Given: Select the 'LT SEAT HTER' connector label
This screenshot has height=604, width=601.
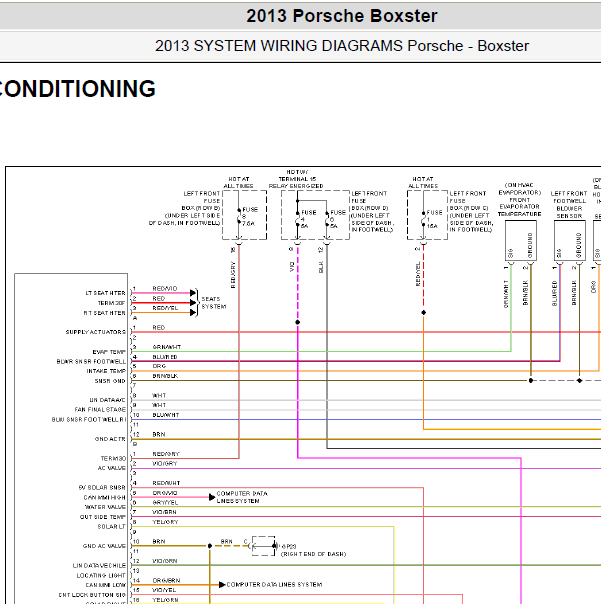Looking at the screenshot, I should coord(105,293).
